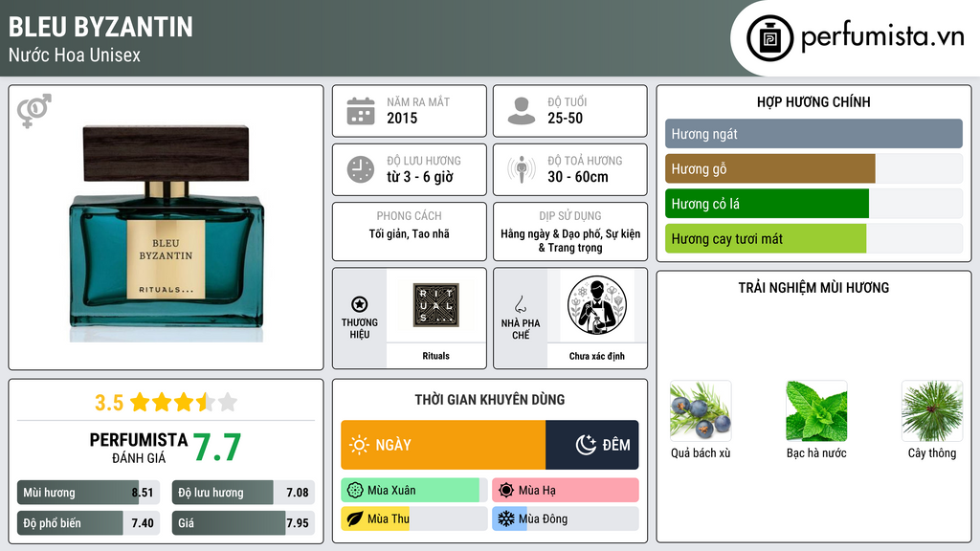Click the nose icon above Nhà pha chế

point(520,304)
